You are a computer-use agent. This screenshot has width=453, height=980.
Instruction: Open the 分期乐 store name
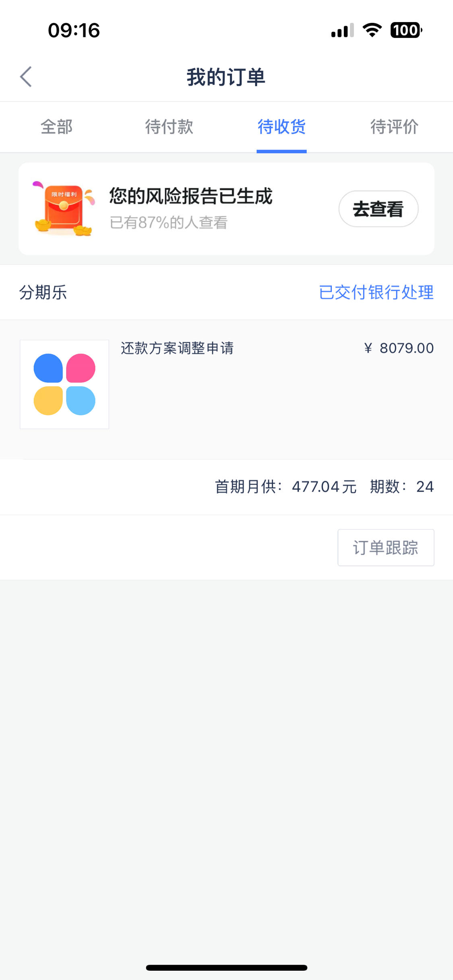click(x=43, y=292)
